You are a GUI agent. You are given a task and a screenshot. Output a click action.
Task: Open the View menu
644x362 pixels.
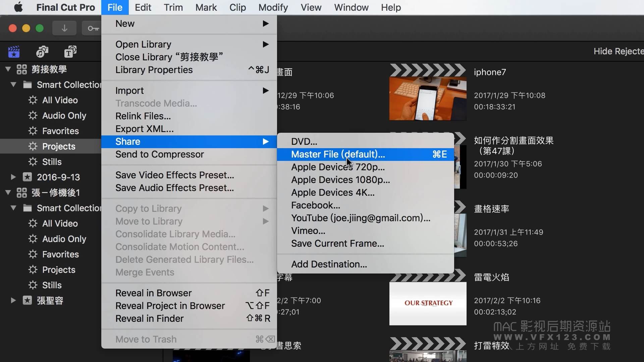tap(311, 7)
